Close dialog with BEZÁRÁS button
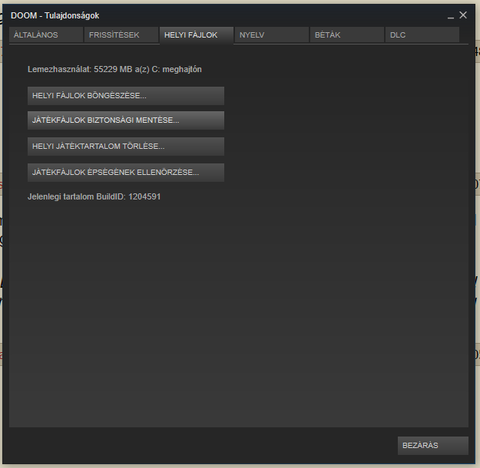 (433, 446)
